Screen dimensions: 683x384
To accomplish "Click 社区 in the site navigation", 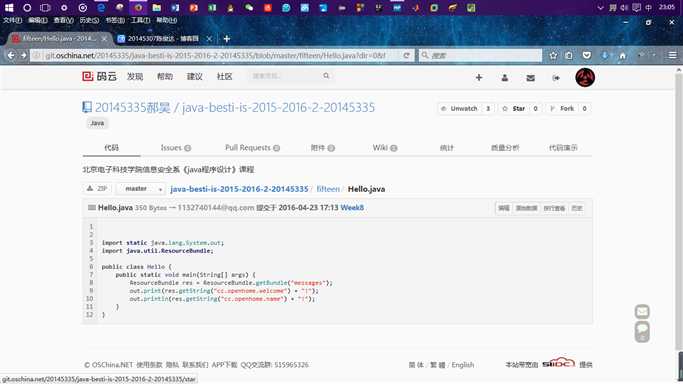I will [x=224, y=77].
